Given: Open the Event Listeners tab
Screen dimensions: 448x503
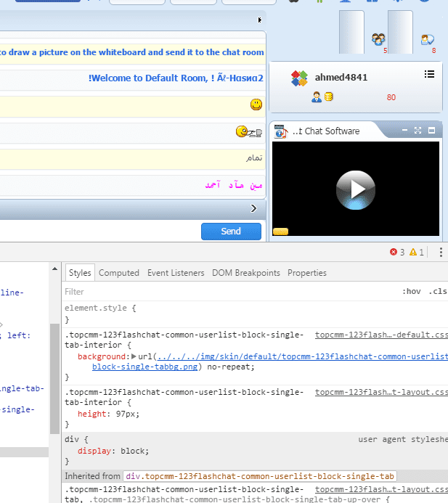Looking at the screenshot, I should pyautogui.click(x=176, y=273).
